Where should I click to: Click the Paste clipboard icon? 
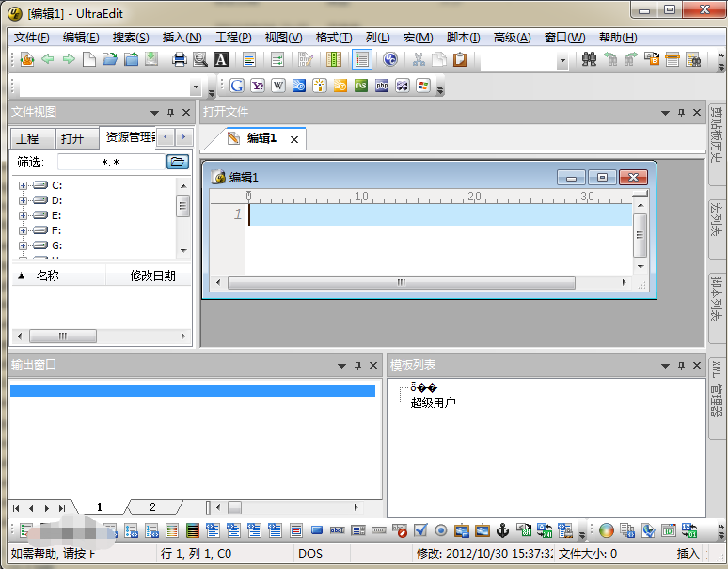tap(460, 59)
